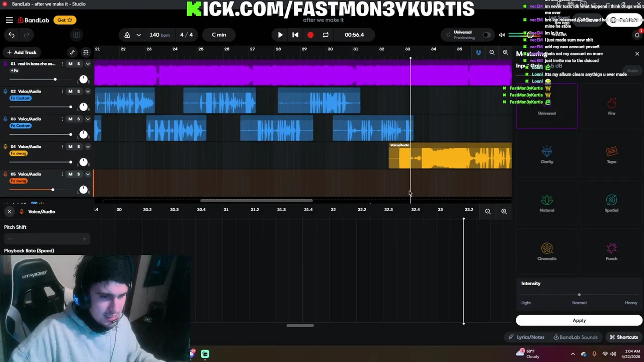This screenshot has height=362, width=644.
Task: Pick the Spatial mastering preset
Action: click(611, 203)
